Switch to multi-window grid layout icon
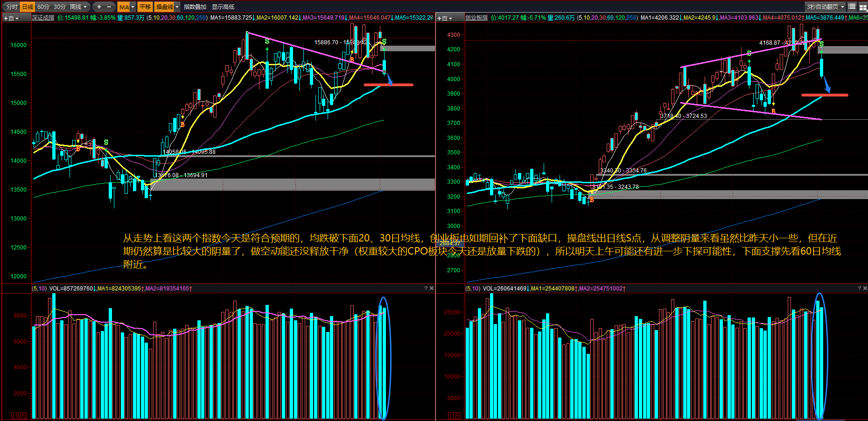Screen dimensions: 868x421 click(863, 7)
